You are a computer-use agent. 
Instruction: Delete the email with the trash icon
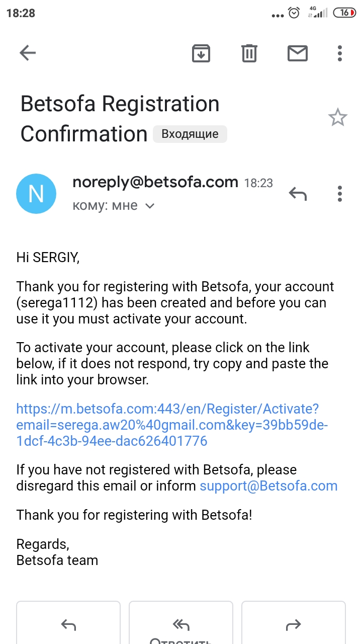pyautogui.click(x=249, y=53)
